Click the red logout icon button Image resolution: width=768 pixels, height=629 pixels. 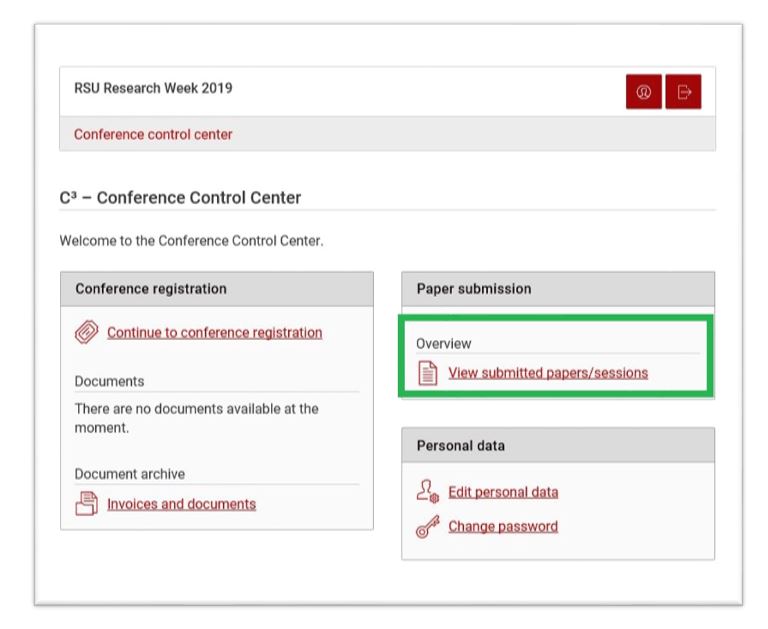[684, 92]
